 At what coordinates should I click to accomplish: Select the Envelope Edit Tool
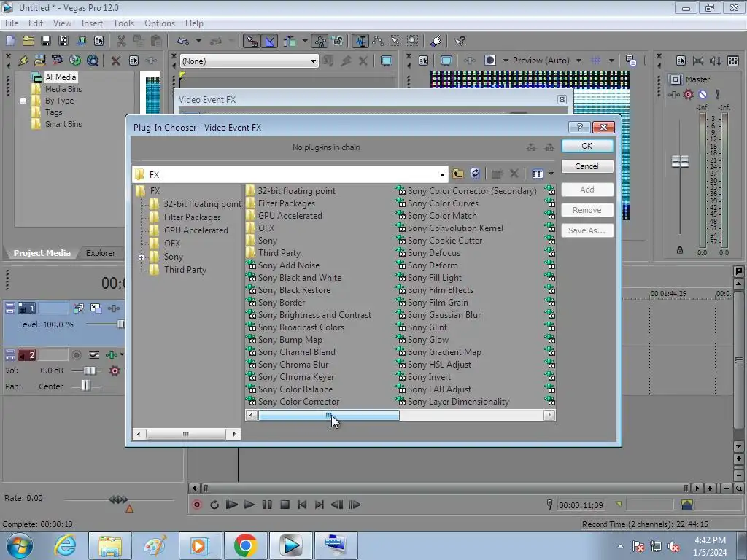378,41
